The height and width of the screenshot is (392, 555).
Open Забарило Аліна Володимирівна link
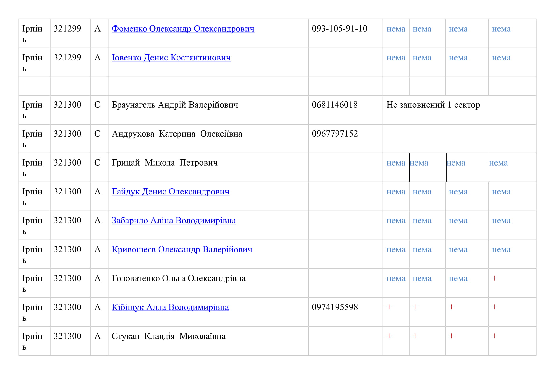(173, 221)
